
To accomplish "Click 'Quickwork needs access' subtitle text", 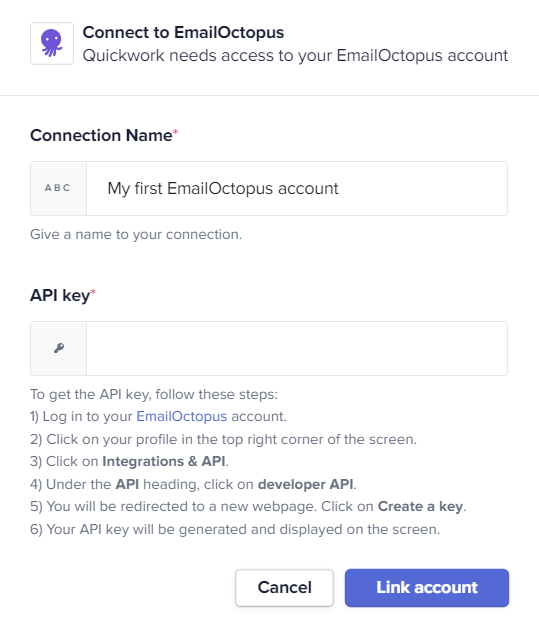I will pyautogui.click(x=295, y=56).
